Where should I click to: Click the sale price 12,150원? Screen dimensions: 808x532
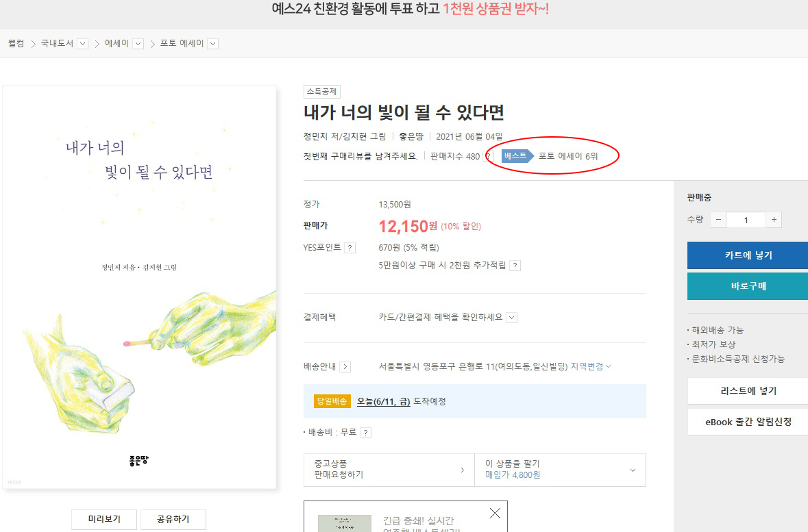(x=408, y=226)
